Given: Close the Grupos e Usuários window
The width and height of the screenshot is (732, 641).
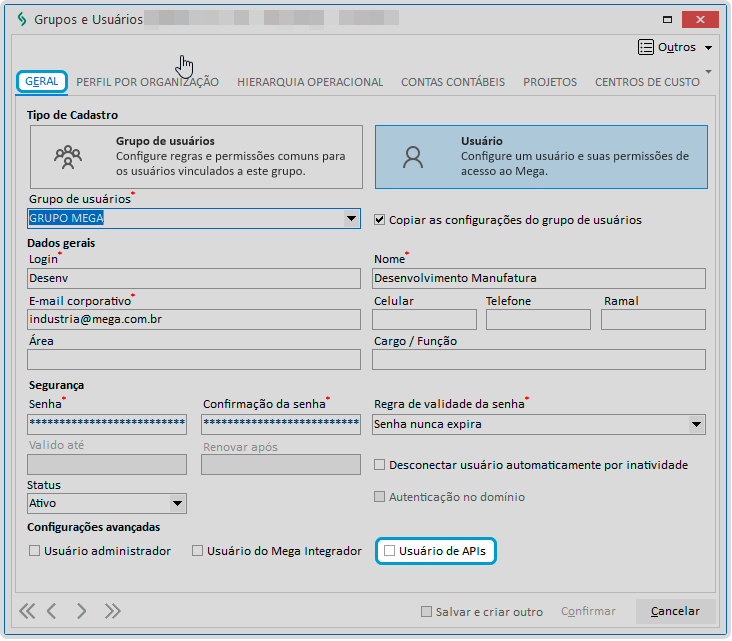Looking at the screenshot, I should 700,19.
